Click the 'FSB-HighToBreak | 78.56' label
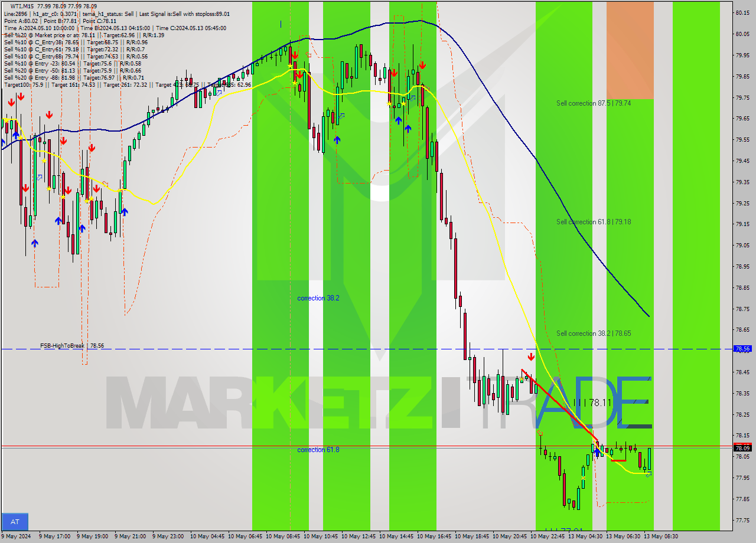 point(72,346)
